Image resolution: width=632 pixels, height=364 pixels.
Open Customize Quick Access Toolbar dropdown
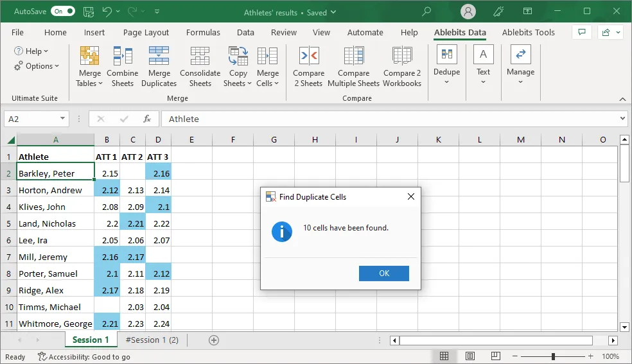(157, 12)
